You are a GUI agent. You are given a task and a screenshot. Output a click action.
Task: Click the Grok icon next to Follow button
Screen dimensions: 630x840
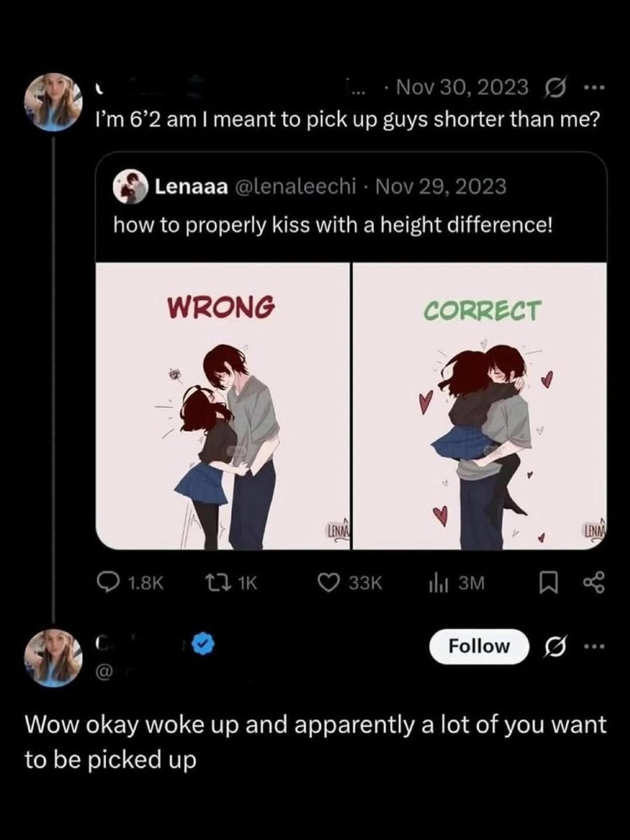pos(555,646)
